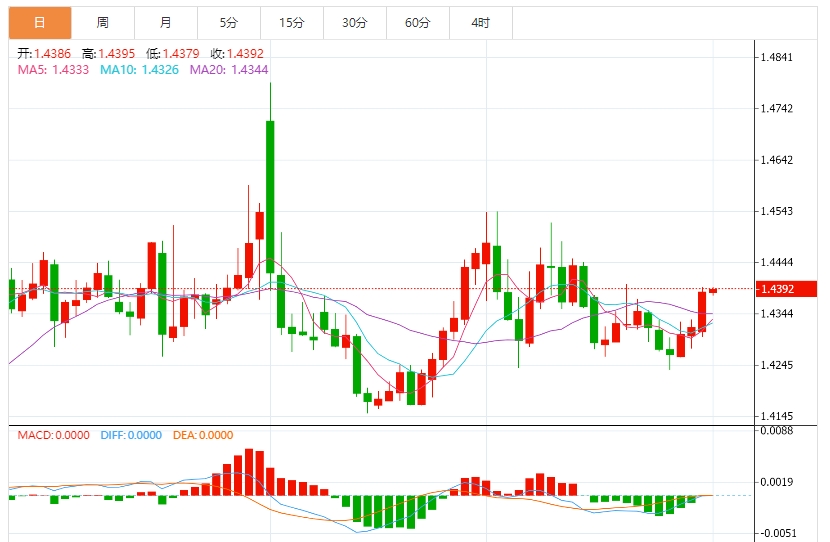Screen dimensions: 830x542
Task: Click the tallest red MACD histogram bar
Action: pos(249,472)
